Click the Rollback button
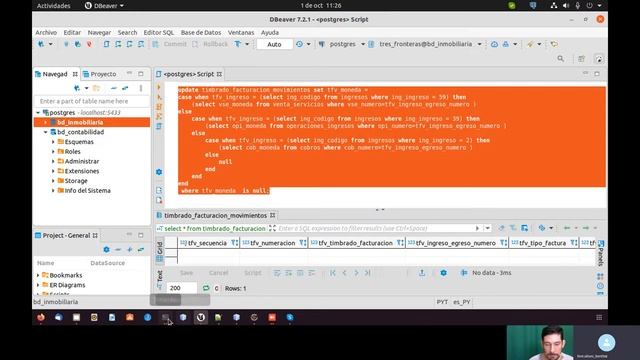Viewport: 640px width, 360px height. point(211,44)
